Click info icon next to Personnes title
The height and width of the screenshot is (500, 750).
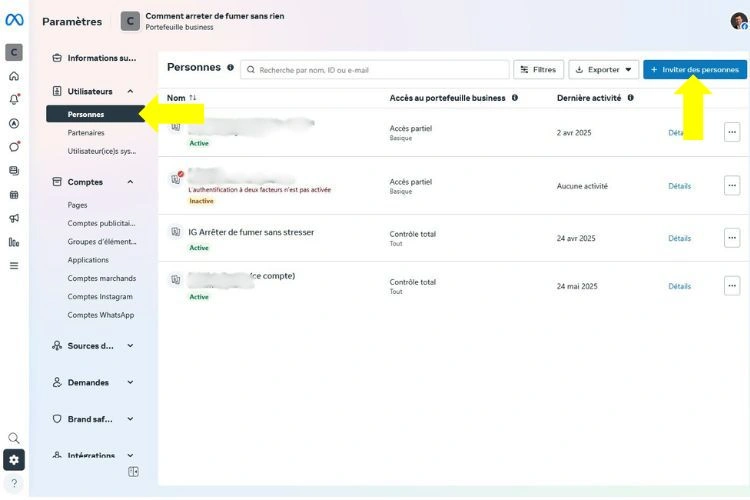coord(231,67)
